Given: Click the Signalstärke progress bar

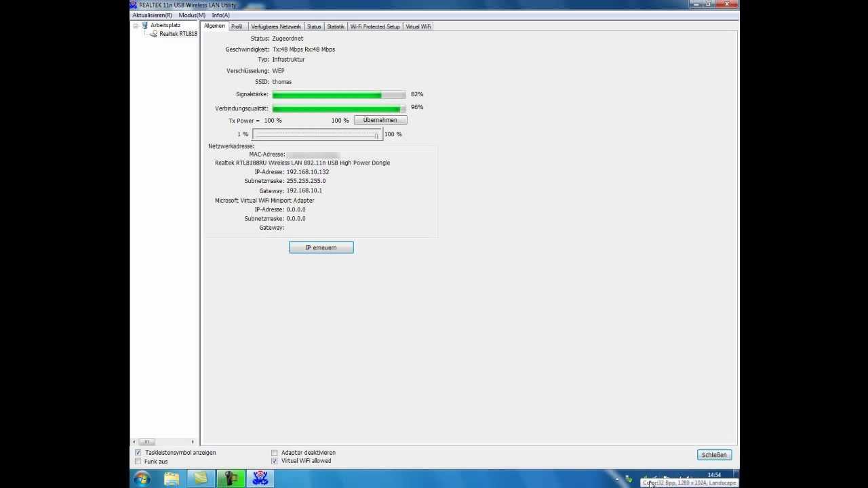Looking at the screenshot, I should [x=339, y=95].
